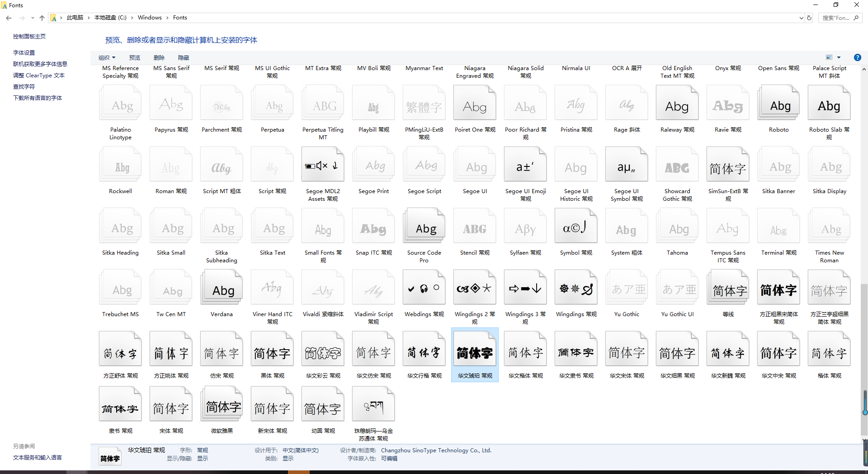Click the change view icon
Image resolution: width=868 pixels, height=474 pixels.
point(829,57)
